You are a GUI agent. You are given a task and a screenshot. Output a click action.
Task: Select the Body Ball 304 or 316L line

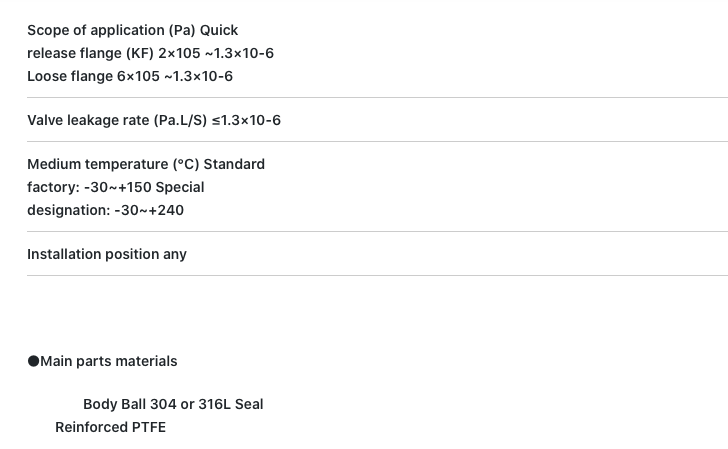173,404
